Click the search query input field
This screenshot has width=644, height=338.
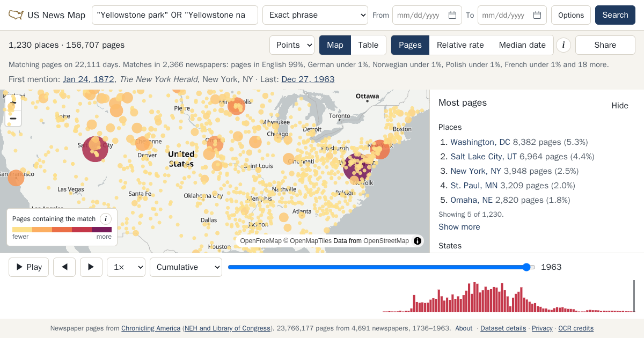175,15
